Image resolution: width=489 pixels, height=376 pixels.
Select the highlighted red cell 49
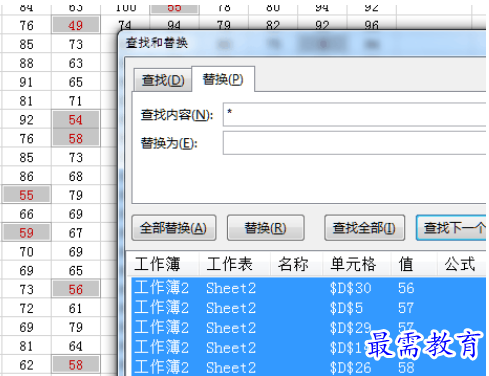(x=76, y=25)
